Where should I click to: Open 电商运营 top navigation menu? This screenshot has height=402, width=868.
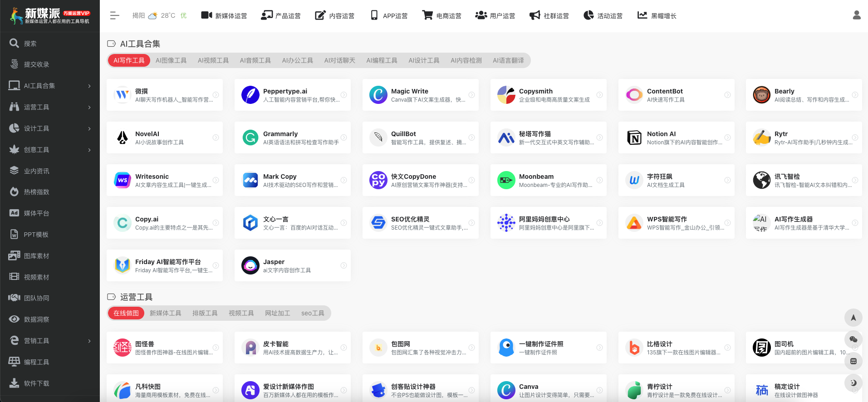441,15
